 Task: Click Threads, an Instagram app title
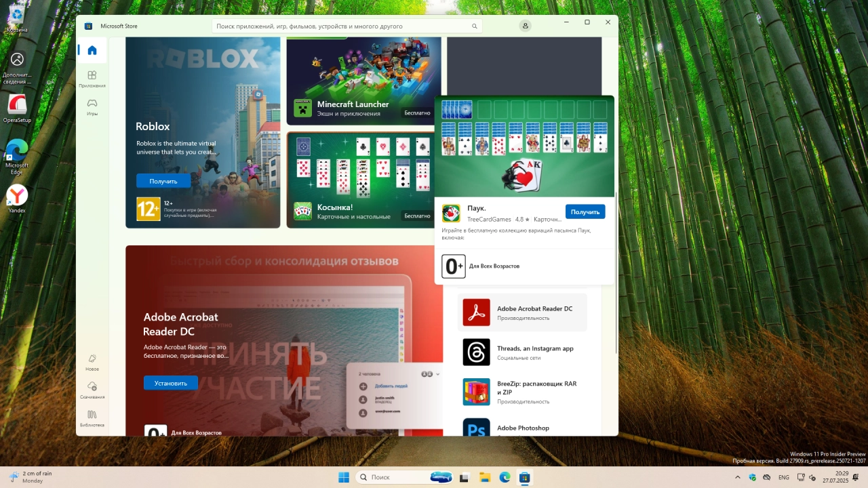[535, 348]
